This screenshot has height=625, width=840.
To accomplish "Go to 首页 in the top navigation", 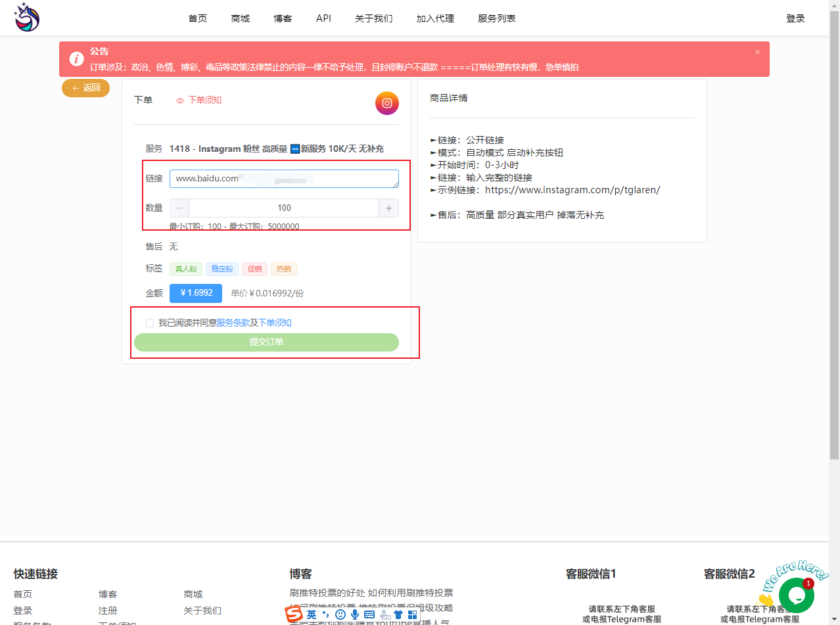I will click(198, 18).
